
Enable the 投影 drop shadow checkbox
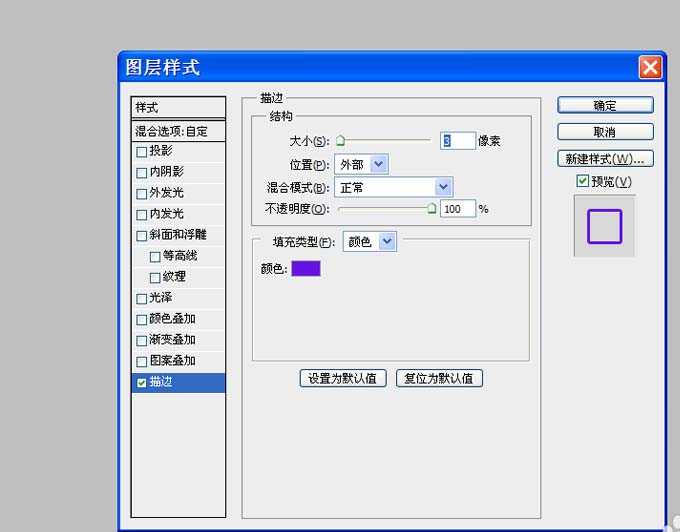coord(142,152)
